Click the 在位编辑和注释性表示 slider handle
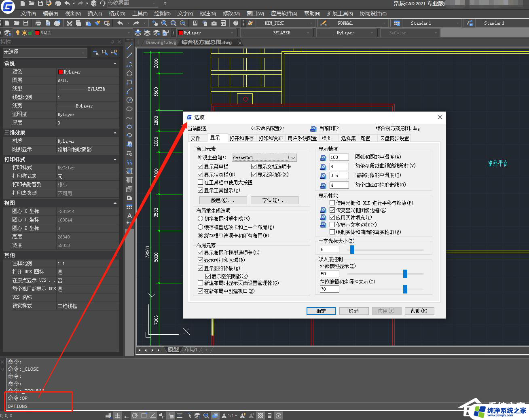The image size is (529, 420). [405, 289]
